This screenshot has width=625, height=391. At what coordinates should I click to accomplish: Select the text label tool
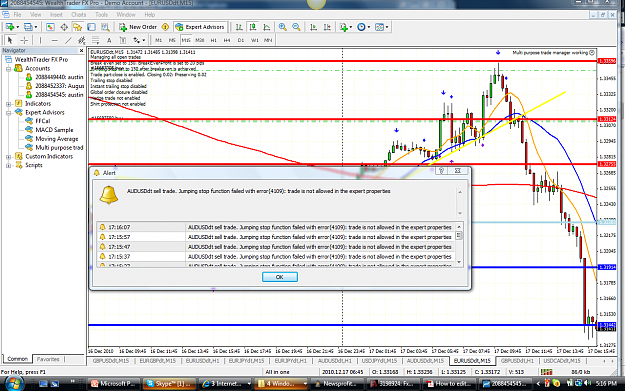pos(123,40)
